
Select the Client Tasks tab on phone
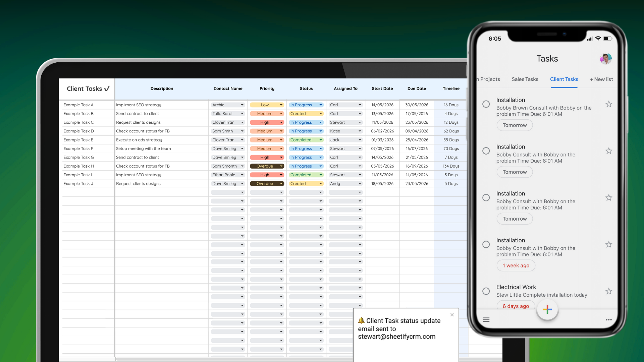pyautogui.click(x=564, y=79)
